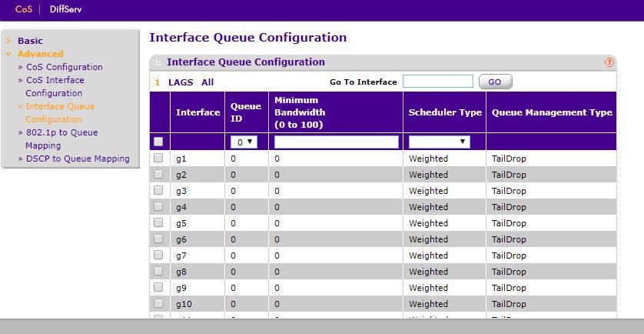Image resolution: width=644 pixels, height=334 pixels.
Task: Check the box for interface g4
Action: pos(158,206)
